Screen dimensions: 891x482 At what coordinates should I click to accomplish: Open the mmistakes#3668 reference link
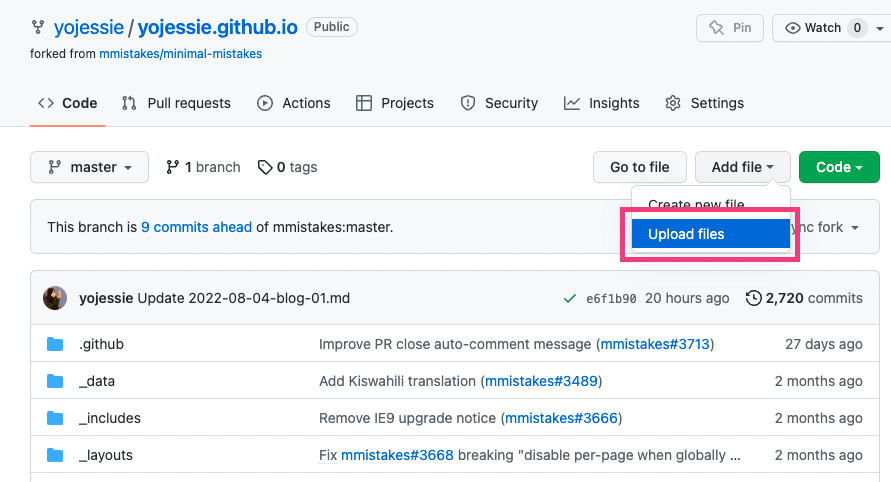click(x=397, y=455)
